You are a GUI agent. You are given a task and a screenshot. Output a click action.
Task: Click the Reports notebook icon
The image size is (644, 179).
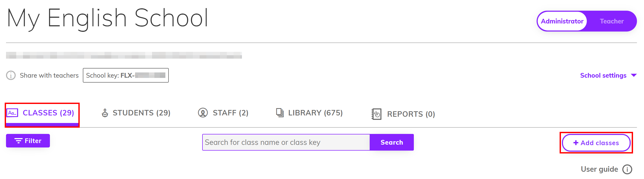tap(376, 113)
